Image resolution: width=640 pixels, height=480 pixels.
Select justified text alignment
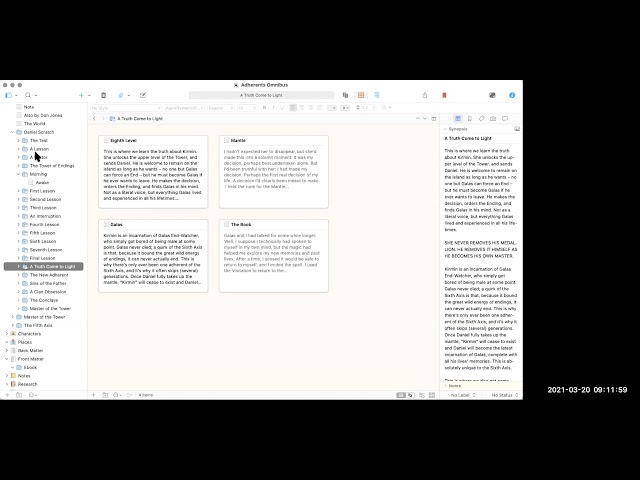[320, 108]
